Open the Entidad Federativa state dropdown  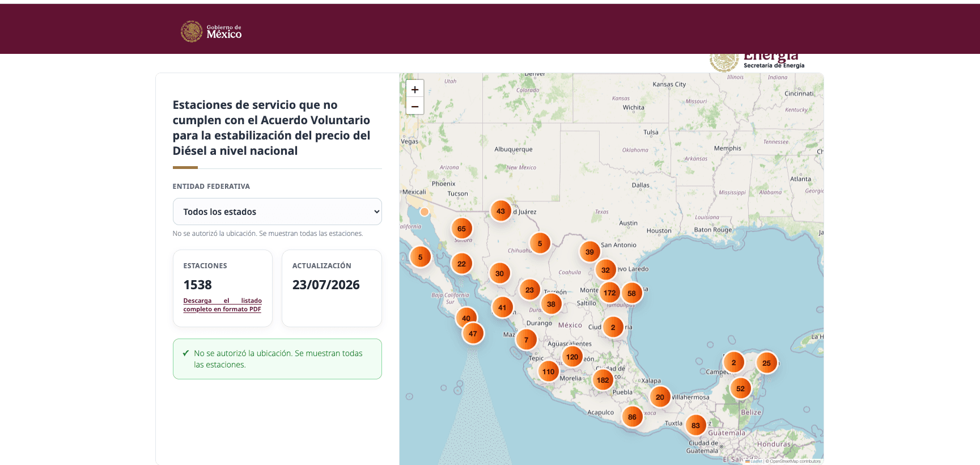(277, 212)
